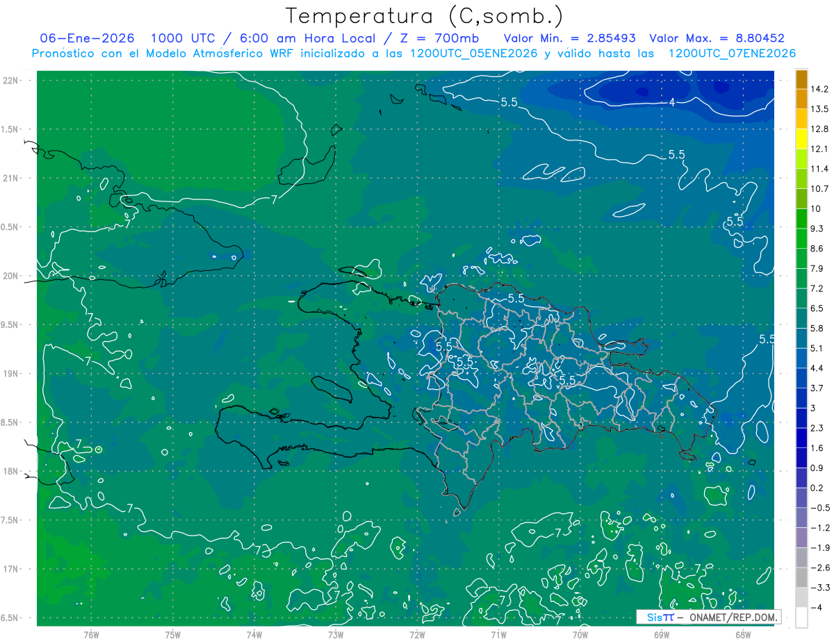Click the '17N' latitude axis label
Image resolution: width=834 pixels, height=644 pixels.
tap(11, 569)
